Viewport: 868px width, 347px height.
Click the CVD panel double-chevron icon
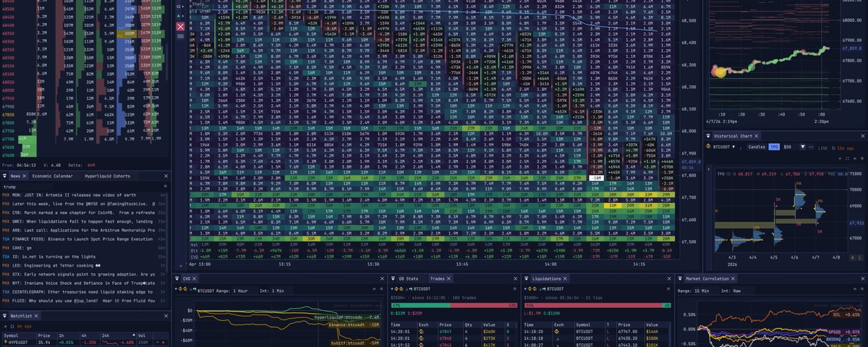[x=374, y=289]
